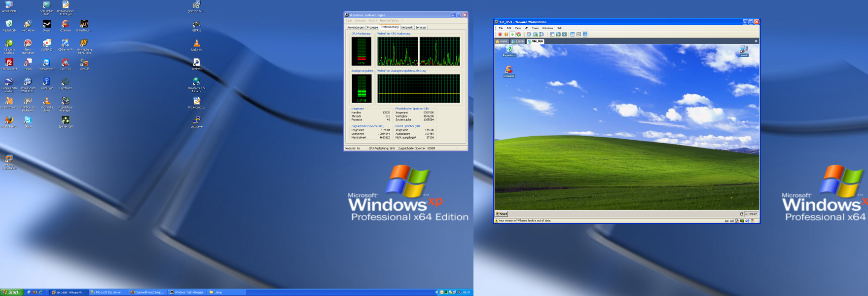Click the Quick Switch mode icon in VMware
This screenshot has width=868, height=296.
(558, 34)
